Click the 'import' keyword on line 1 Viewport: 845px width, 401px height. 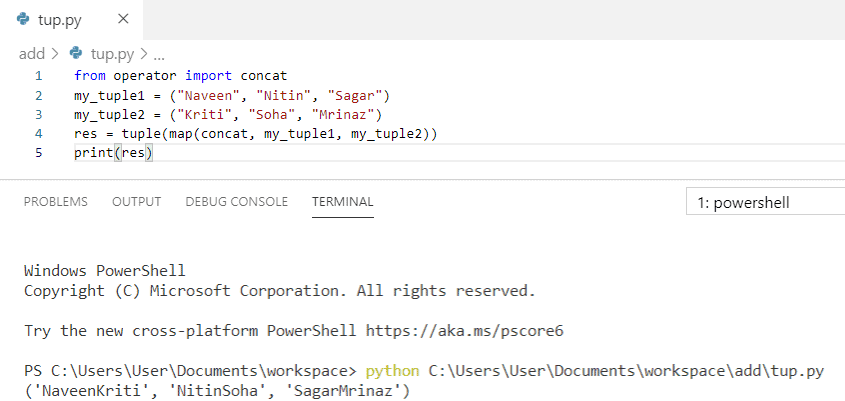[209, 75]
